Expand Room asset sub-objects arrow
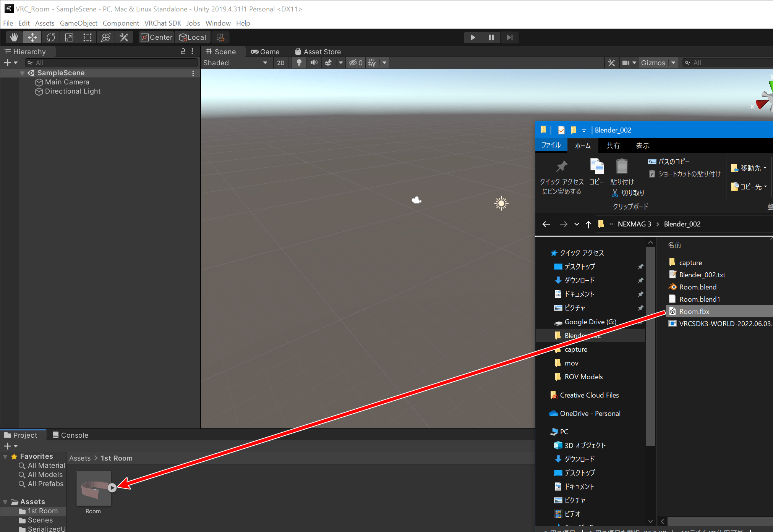 pyautogui.click(x=112, y=488)
